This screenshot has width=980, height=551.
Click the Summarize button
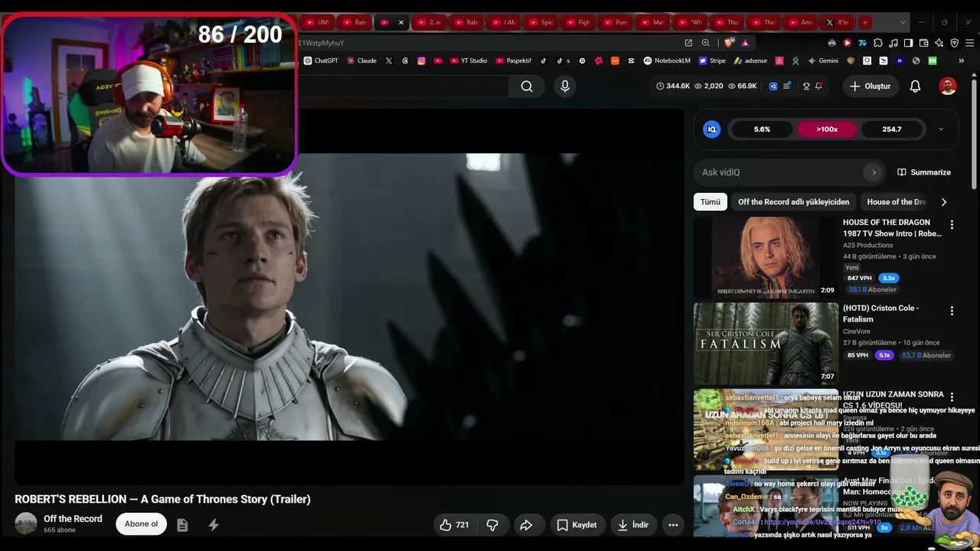click(x=923, y=172)
